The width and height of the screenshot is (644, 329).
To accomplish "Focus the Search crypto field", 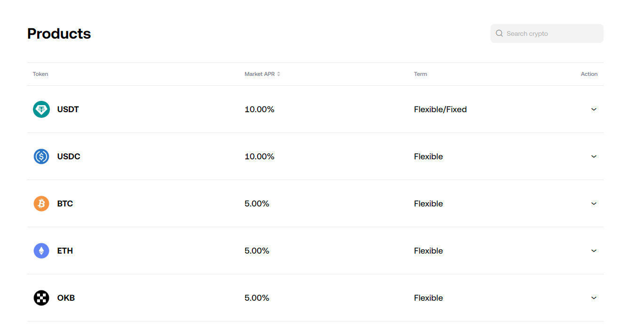I will click(x=551, y=33).
